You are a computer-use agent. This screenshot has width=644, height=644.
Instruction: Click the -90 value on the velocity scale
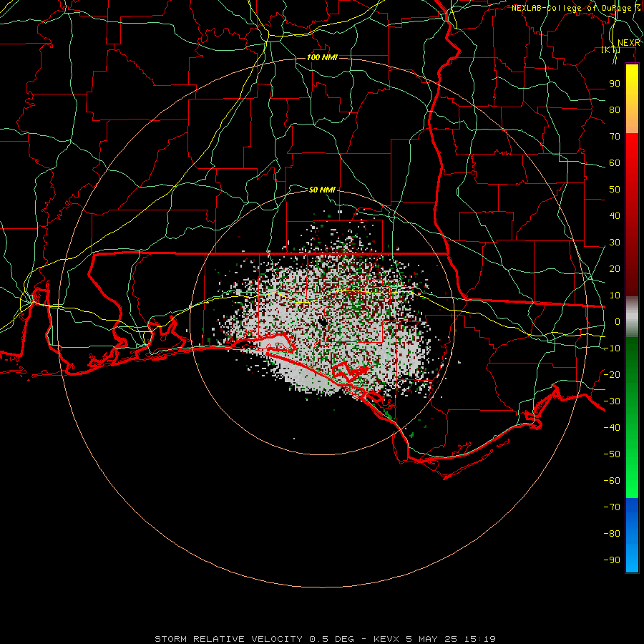click(612, 560)
